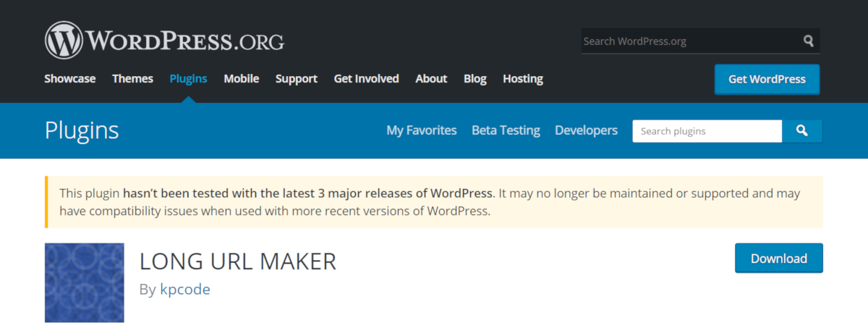Open the Developers link

586,130
